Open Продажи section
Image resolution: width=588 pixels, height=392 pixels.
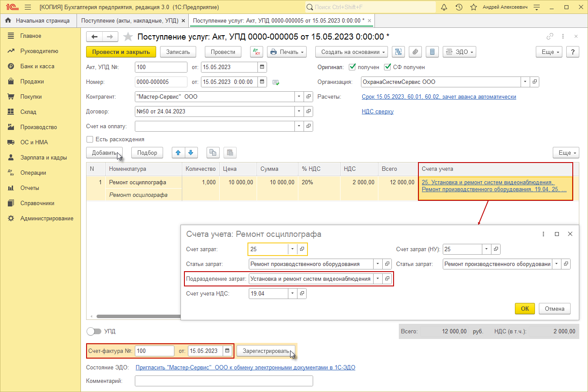[x=32, y=81]
